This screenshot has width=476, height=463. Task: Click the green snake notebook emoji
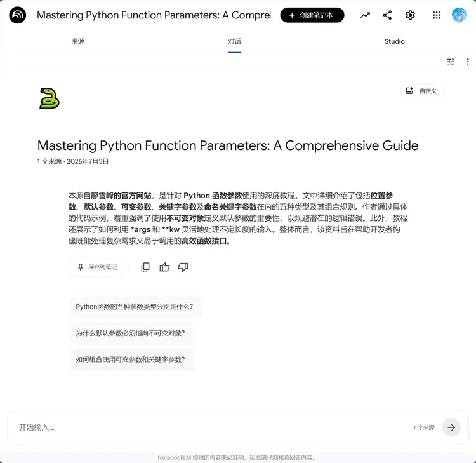(49, 98)
